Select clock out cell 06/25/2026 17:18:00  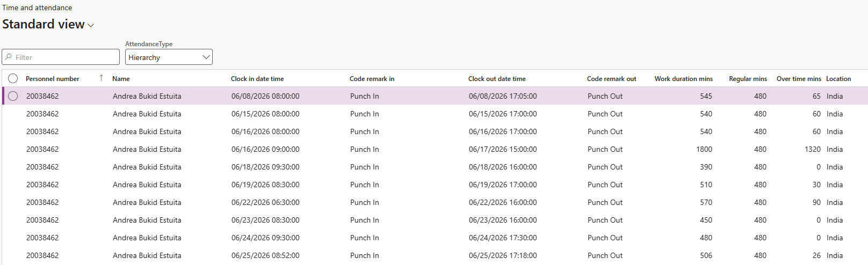(503, 255)
